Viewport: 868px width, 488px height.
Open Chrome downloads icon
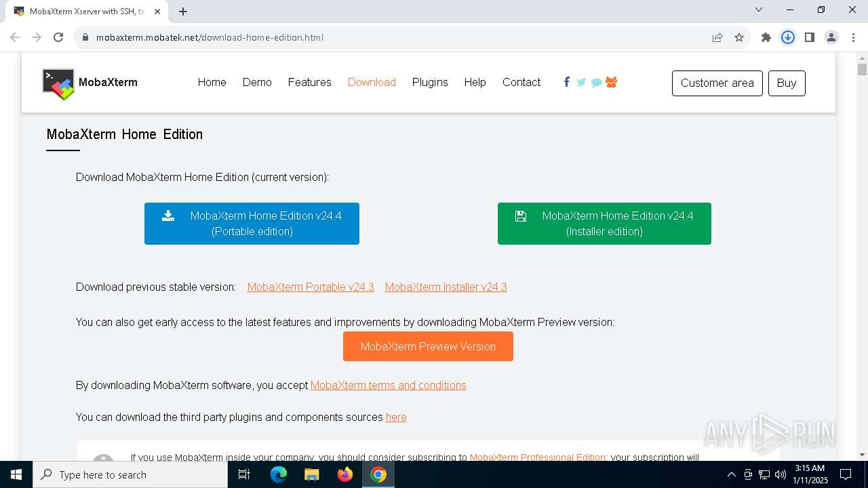point(788,37)
